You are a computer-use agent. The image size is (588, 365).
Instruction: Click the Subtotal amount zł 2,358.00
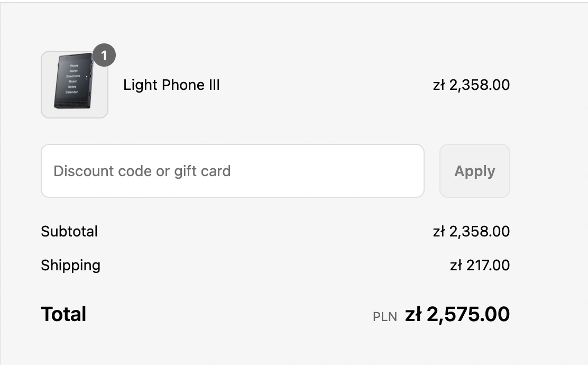pyautogui.click(x=471, y=232)
